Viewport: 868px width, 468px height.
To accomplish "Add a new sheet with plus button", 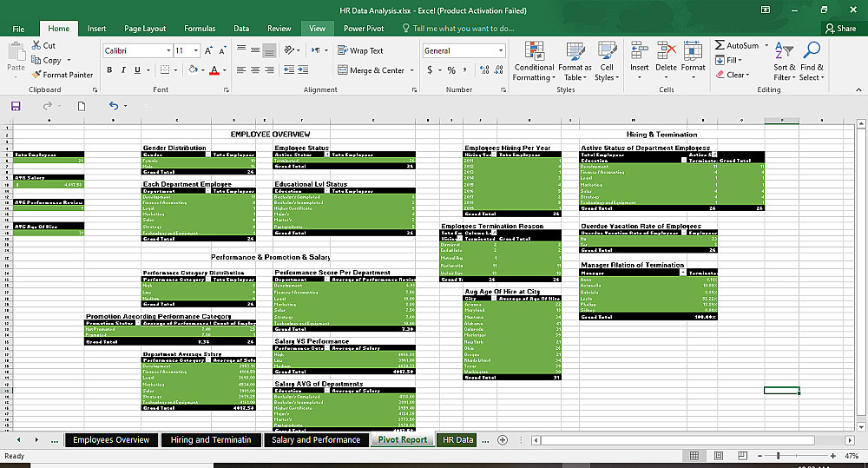I will pos(502,439).
